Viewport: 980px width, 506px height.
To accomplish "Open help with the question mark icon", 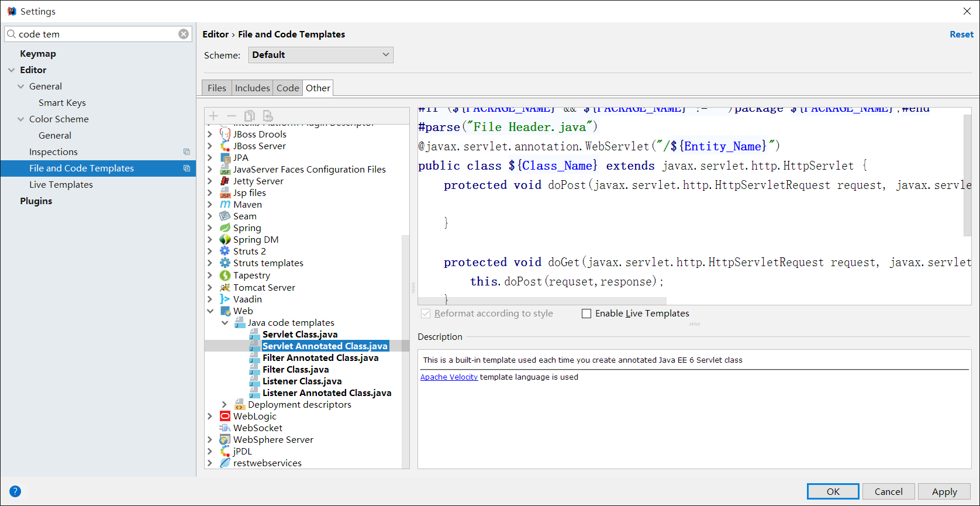I will click(15, 491).
